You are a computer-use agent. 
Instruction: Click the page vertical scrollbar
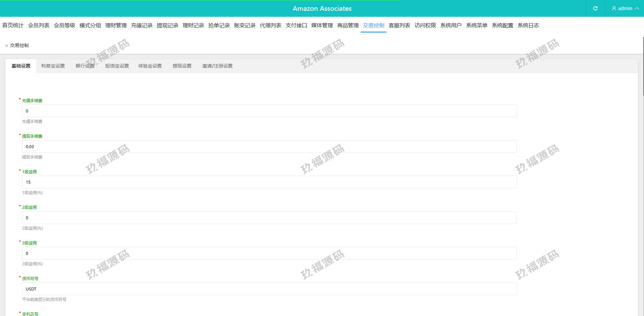click(x=643, y=67)
